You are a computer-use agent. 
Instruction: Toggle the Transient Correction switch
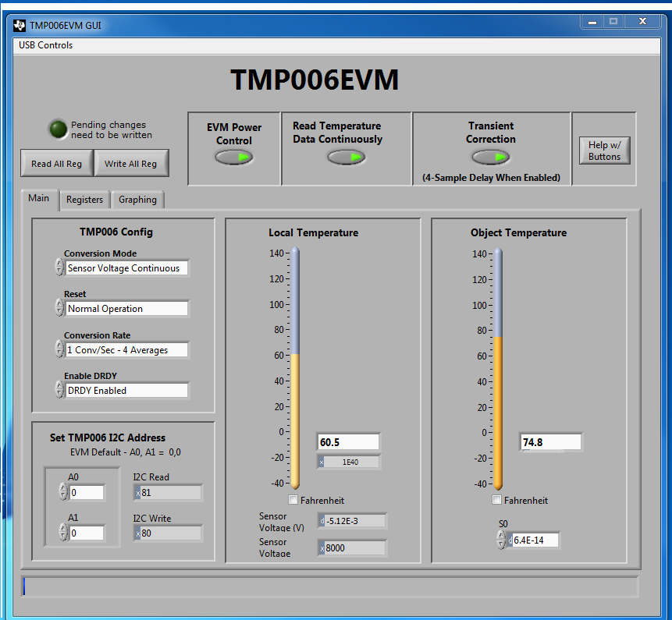pyautogui.click(x=491, y=158)
